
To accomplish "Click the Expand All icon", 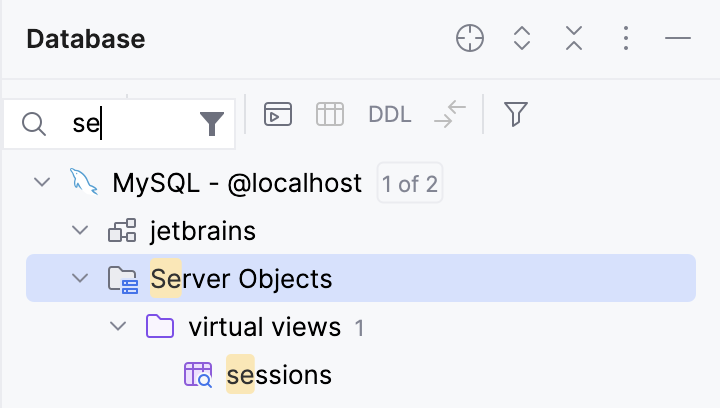I will coord(521,39).
